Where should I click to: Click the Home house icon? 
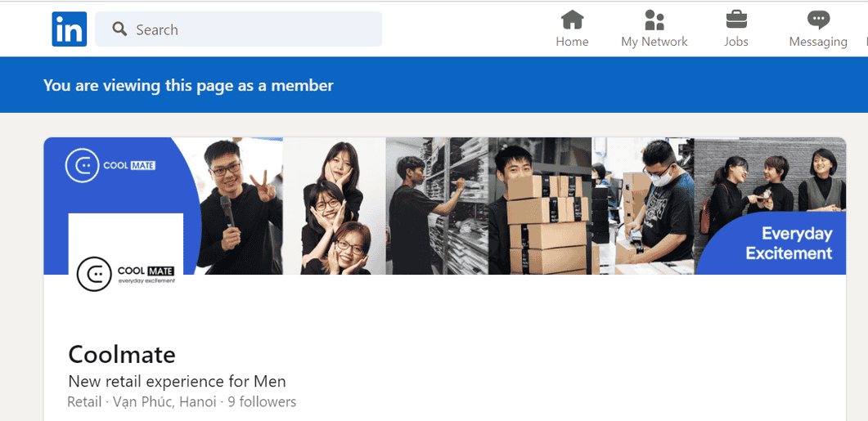coord(572,20)
